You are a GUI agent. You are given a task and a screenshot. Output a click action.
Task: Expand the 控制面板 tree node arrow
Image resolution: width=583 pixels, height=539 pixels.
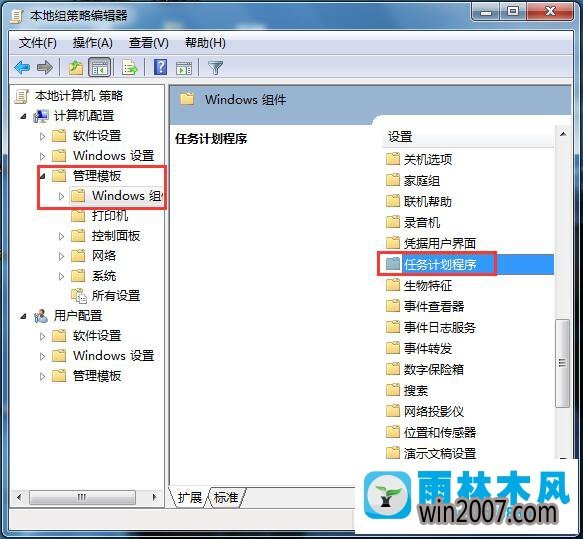click(61, 236)
